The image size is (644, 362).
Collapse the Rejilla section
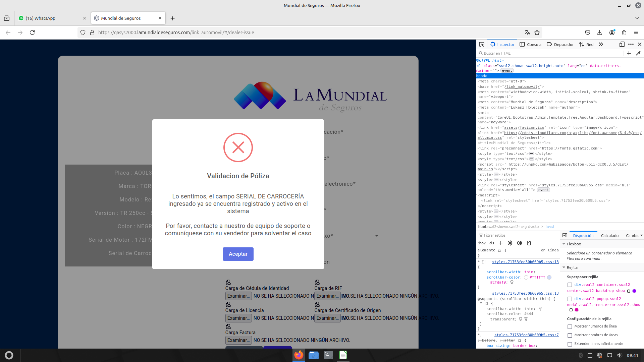point(564,267)
